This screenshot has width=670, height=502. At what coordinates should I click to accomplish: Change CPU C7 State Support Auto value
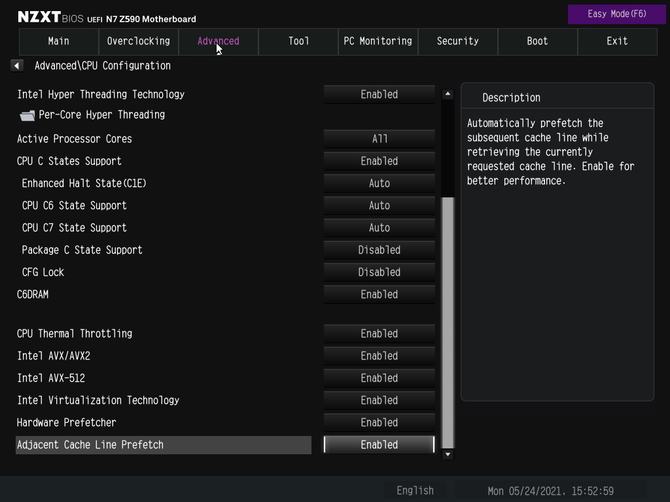pyautogui.click(x=379, y=228)
